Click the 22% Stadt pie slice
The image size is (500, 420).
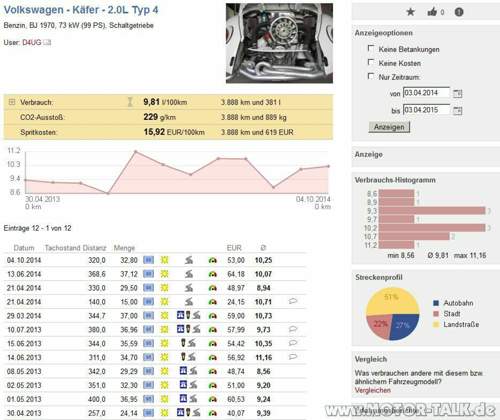pyautogui.click(x=380, y=326)
